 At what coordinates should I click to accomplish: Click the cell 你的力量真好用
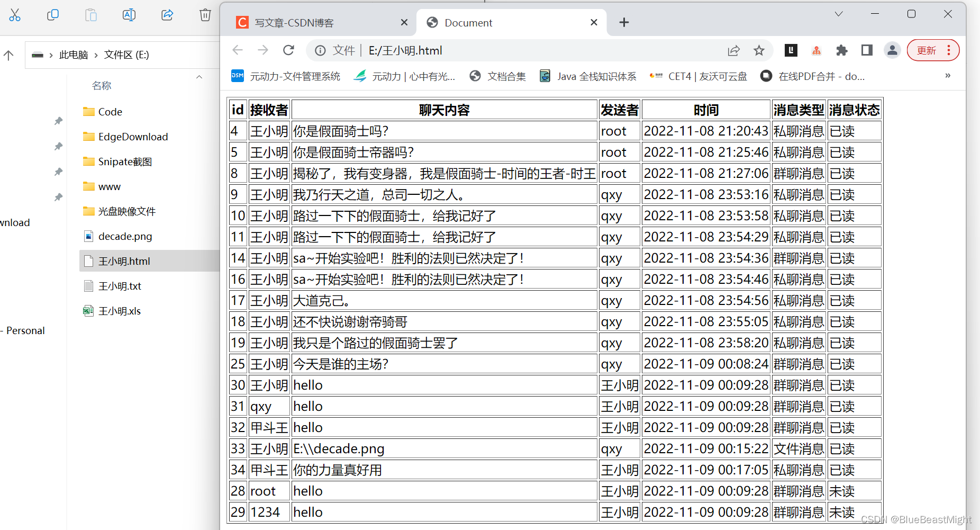point(444,470)
